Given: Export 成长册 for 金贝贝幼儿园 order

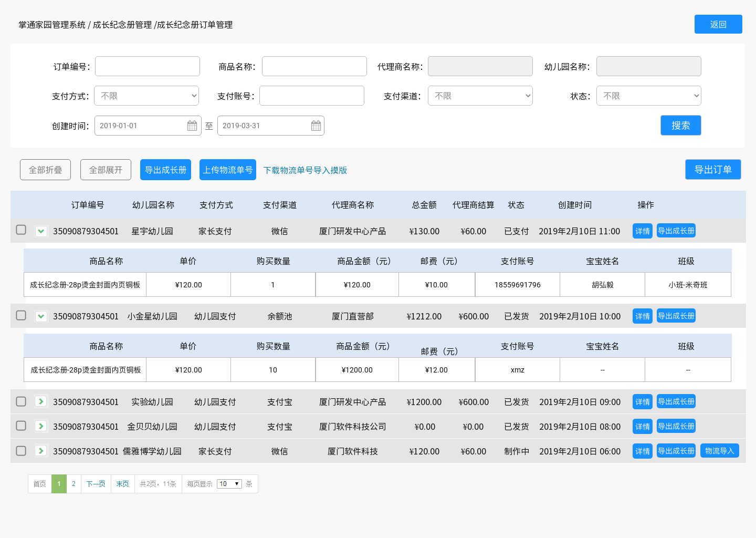Looking at the screenshot, I should coord(676,426).
